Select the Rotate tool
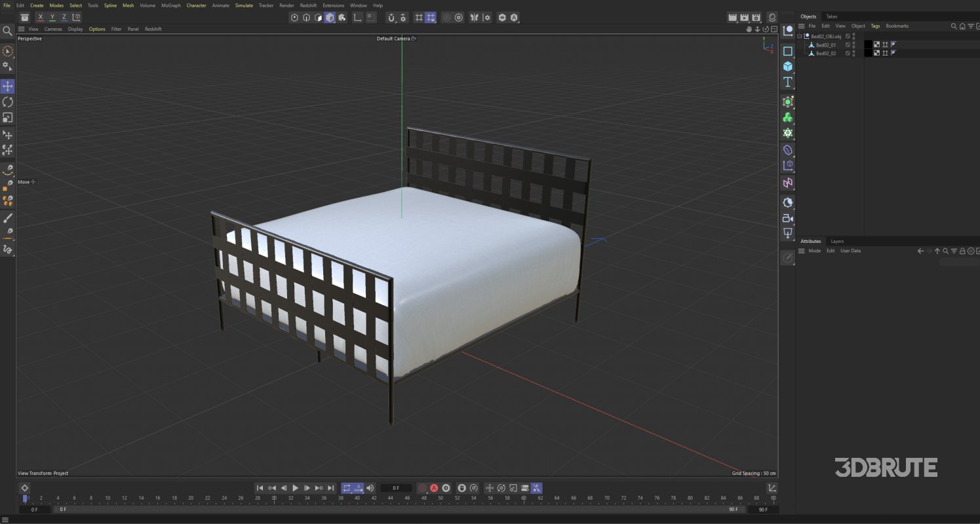Image resolution: width=980 pixels, height=524 pixels. tap(8, 102)
